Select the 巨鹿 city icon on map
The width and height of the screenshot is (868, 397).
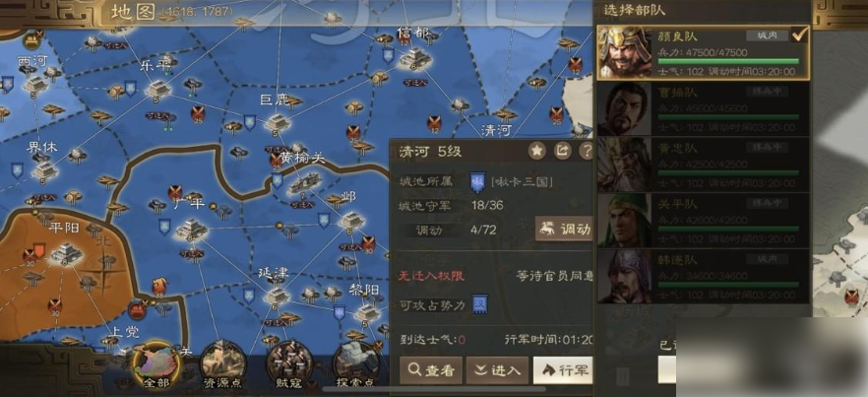(277, 122)
